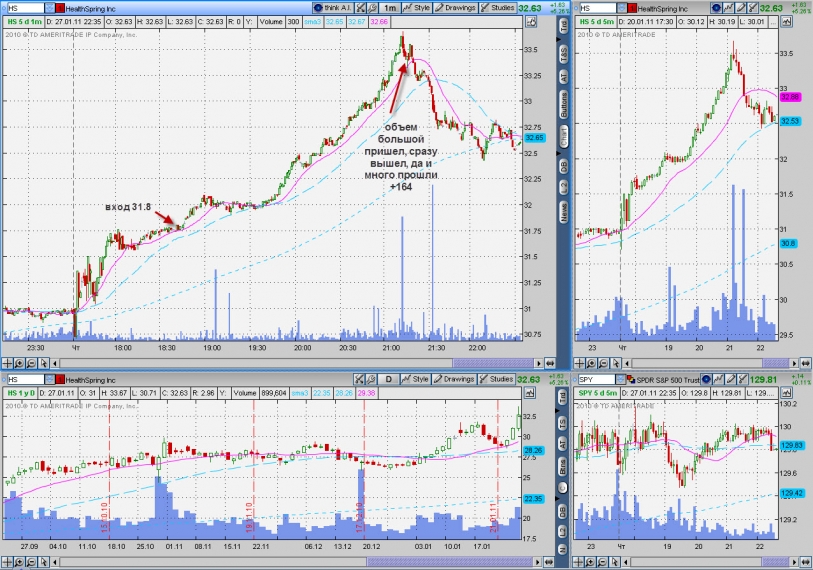Click Drawings pencil icon in SPY chart toolbar
Screen dimensions: 813x570
[x=731, y=379]
